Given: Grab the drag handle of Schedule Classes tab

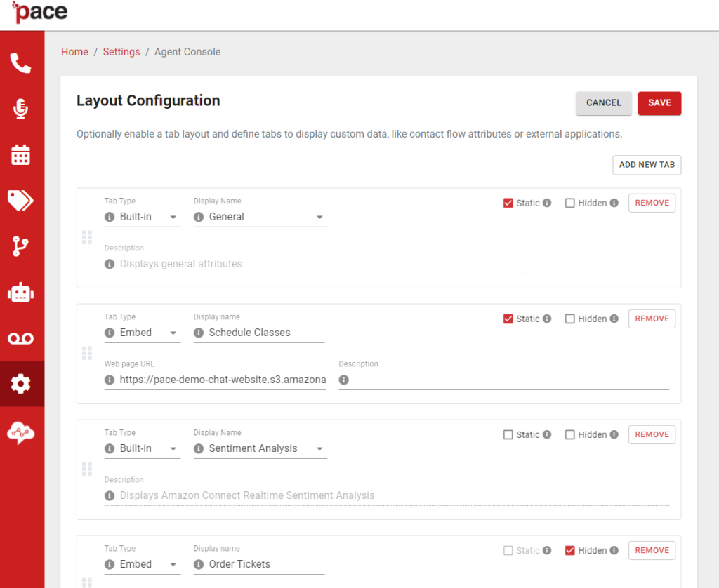Looking at the screenshot, I should pyautogui.click(x=86, y=354).
